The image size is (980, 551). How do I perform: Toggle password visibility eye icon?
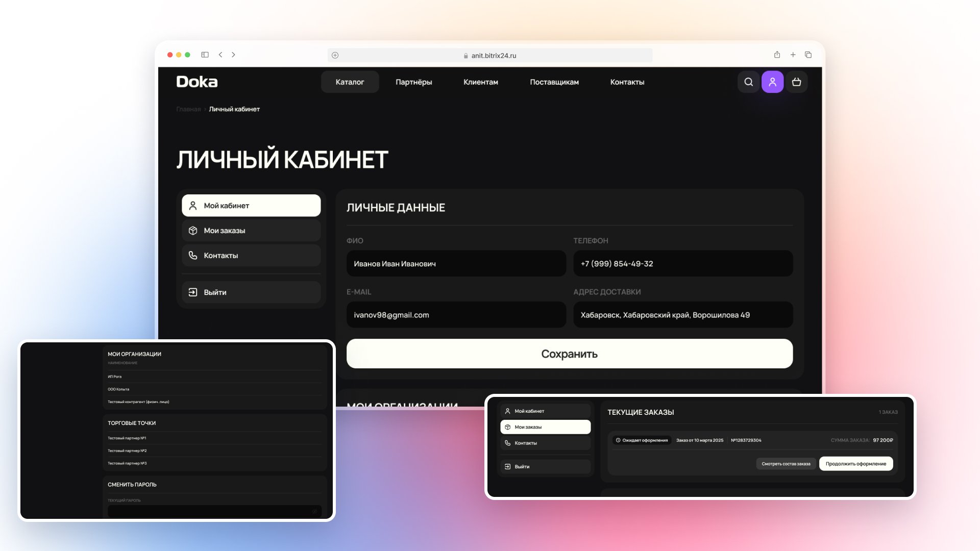pyautogui.click(x=314, y=511)
